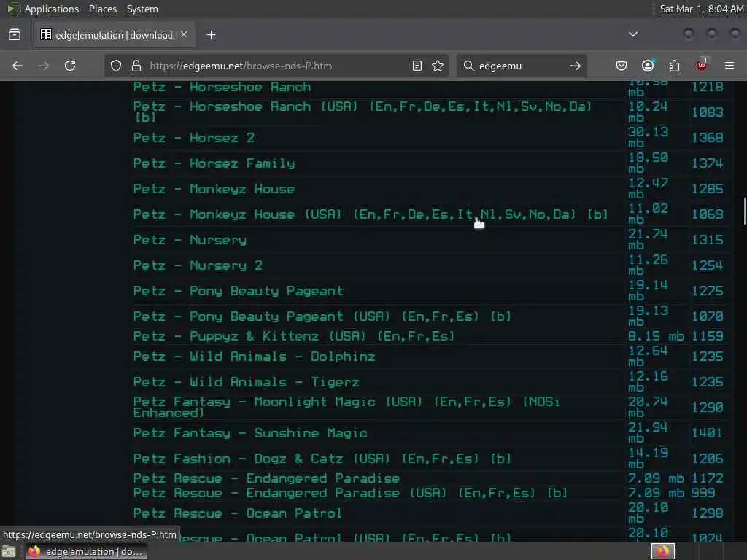Go back to the previous page
This screenshot has height=560, width=747.
pos(18,66)
